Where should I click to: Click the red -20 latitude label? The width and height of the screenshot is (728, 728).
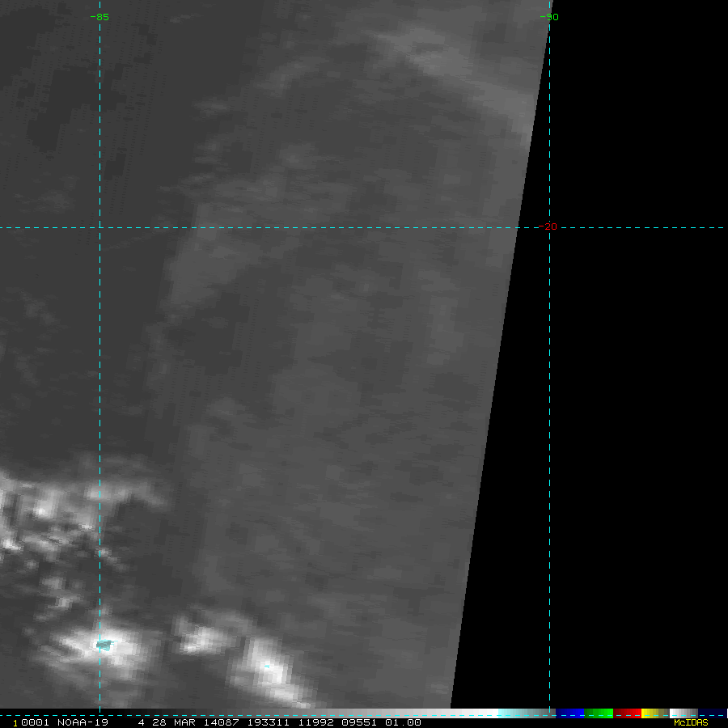click(548, 226)
